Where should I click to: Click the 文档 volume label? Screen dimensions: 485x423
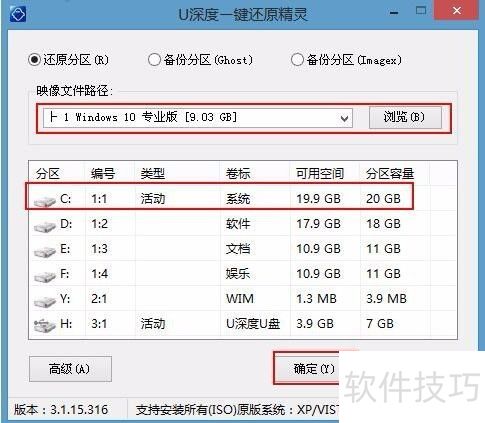click(x=238, y=249)
